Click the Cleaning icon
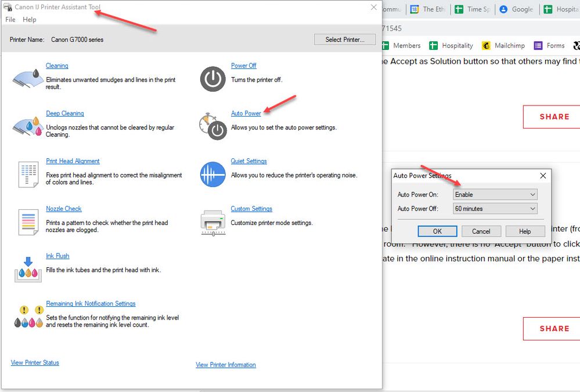 click(x=27, y=78)
